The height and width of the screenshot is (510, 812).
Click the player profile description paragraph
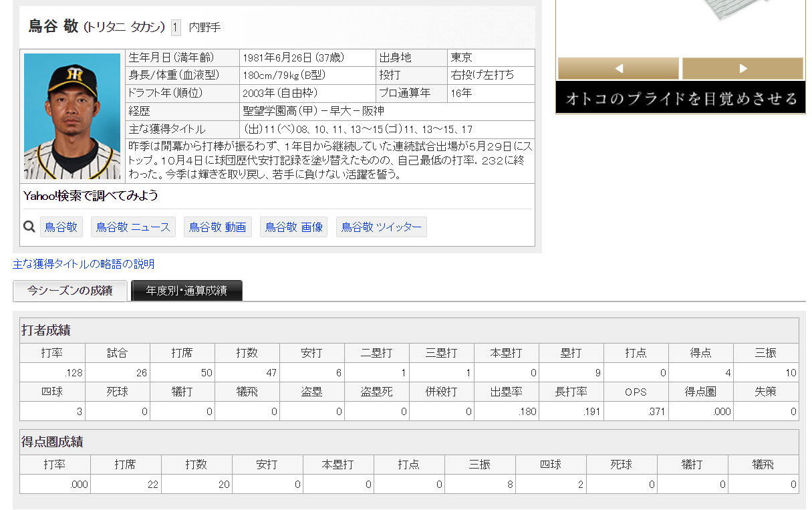[x=330, y=160]
